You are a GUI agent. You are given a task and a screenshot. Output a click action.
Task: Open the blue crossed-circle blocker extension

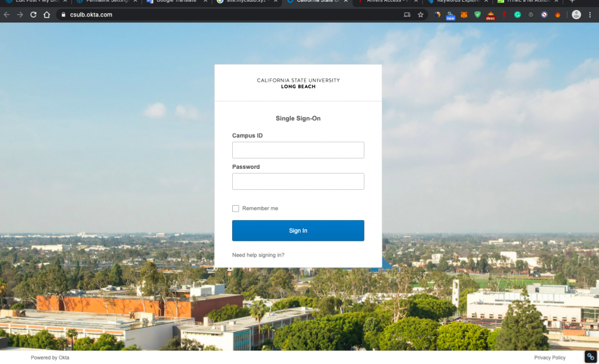545,15
